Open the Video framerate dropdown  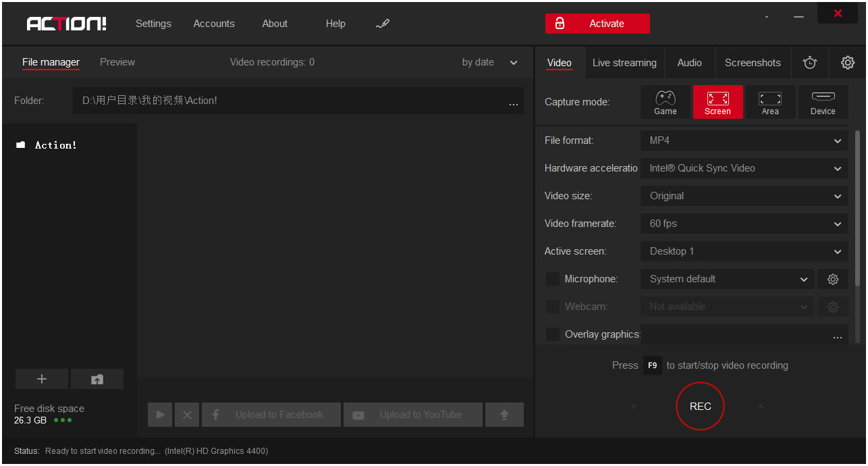point(744,224)
